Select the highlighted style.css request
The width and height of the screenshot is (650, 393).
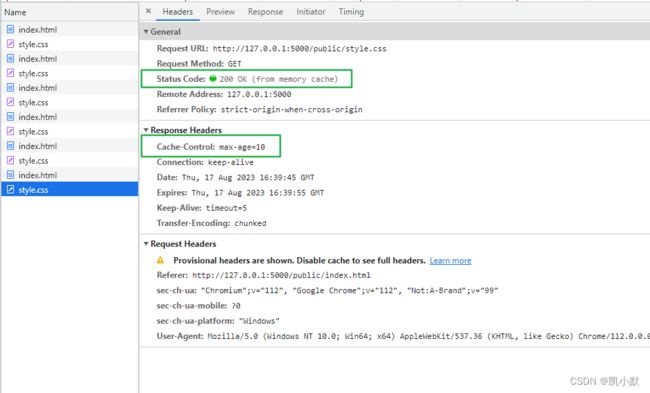click(70, 189)
